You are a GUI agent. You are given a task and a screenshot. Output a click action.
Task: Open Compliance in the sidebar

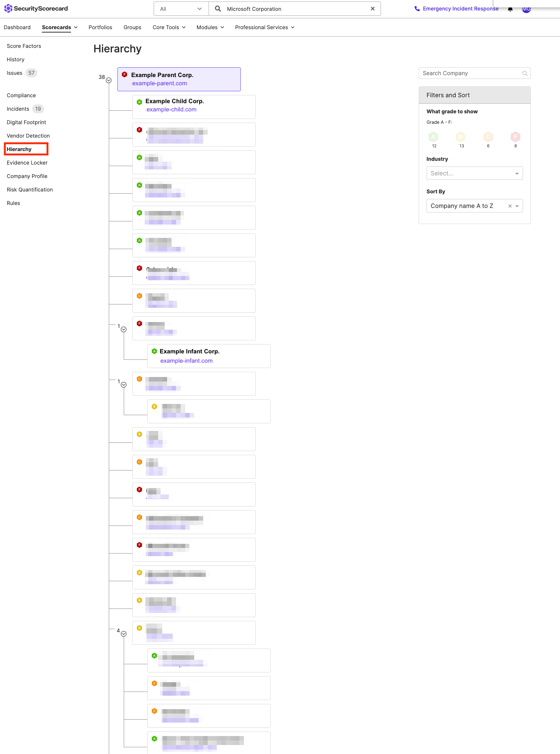[21, 95]
